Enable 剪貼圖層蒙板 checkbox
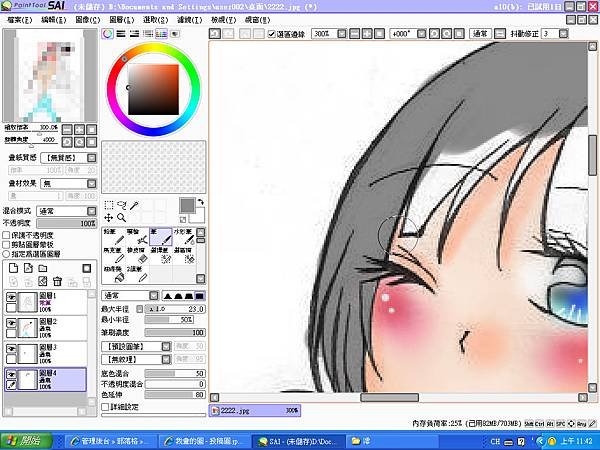 click(7, 245)
